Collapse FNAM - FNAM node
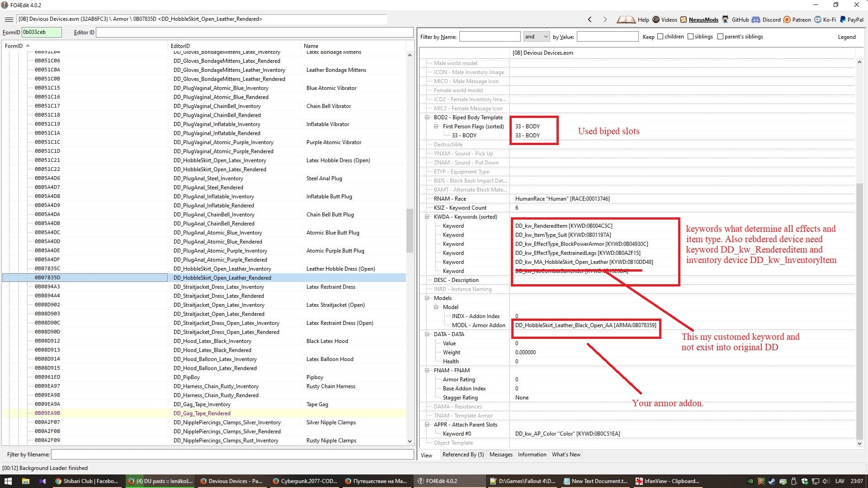This screenshot has height=488, width=868. tap(427, 371)
